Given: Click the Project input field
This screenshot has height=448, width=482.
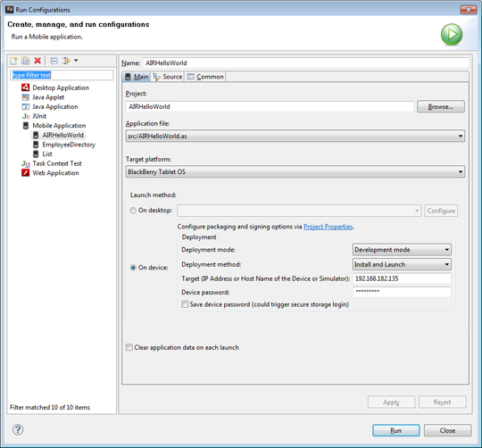Looking at the screenshot, I should [x=270, y=106].
